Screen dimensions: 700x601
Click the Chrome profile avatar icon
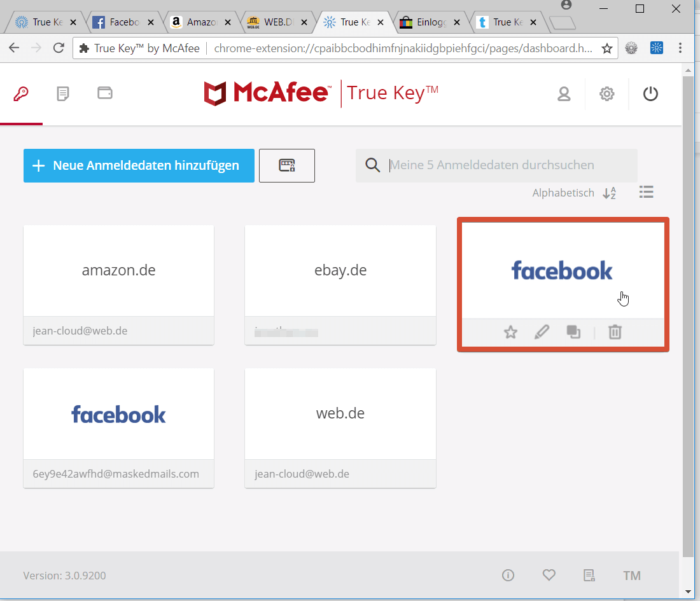[566, 5]
